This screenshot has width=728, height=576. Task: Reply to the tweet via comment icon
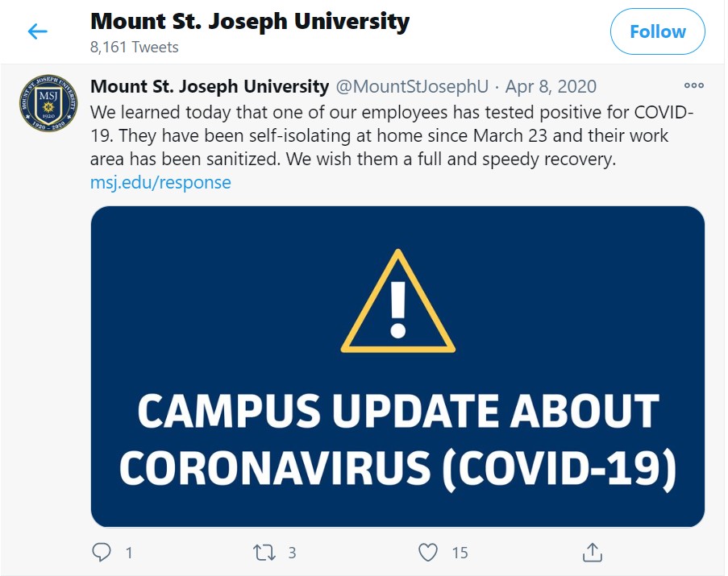[102, 552]
